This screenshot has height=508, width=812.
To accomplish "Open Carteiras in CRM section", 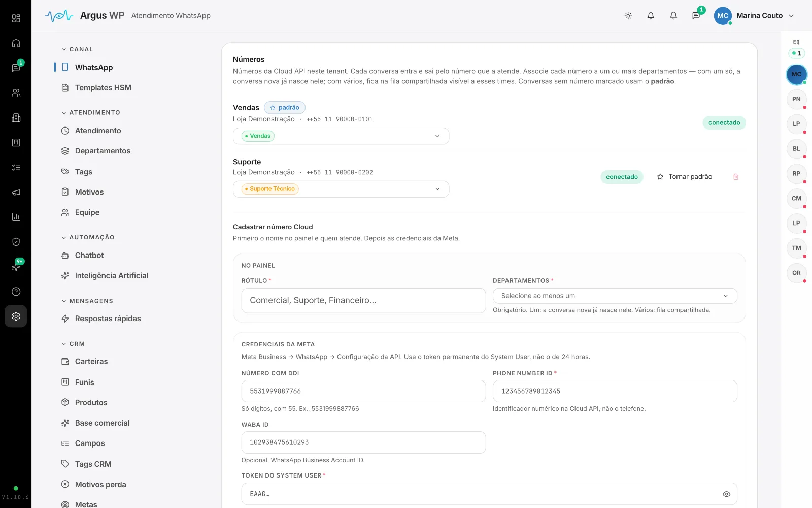I will 91,362.
